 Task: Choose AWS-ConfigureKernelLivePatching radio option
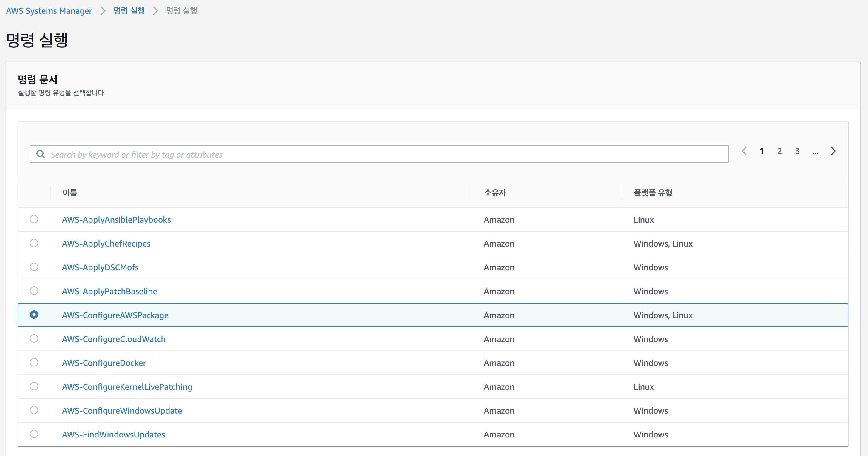pyautogui.click(x=34, y=386)
